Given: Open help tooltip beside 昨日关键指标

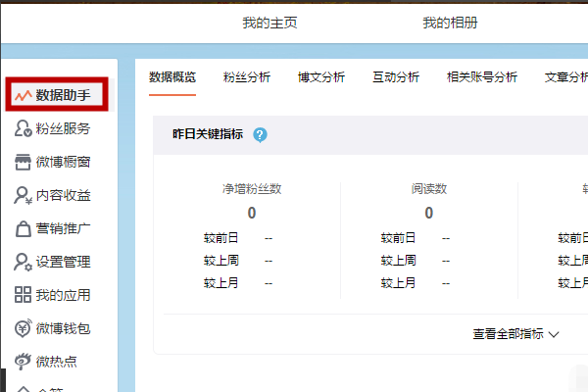Looking at the screenshot, I should coord(260,134).
